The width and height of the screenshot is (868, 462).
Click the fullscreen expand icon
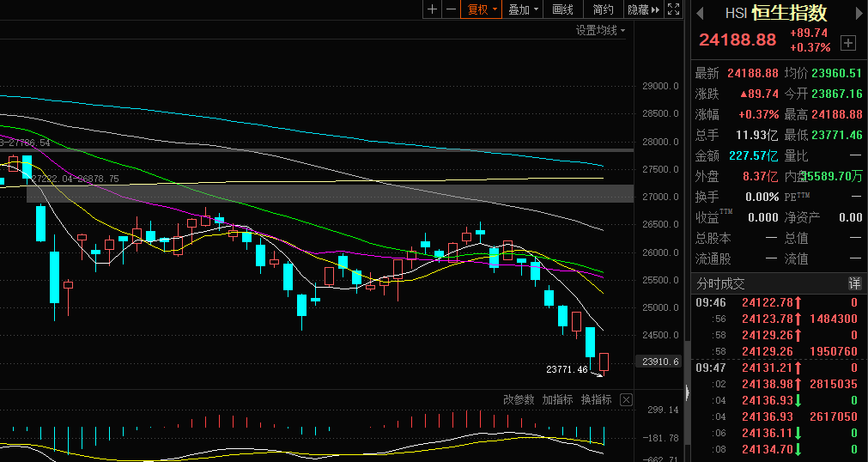[x=675, y=9]
